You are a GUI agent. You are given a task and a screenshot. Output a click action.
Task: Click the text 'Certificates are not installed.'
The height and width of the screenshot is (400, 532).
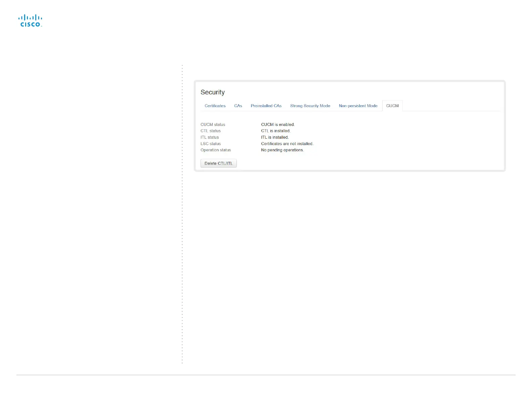[x=287, y=144]
